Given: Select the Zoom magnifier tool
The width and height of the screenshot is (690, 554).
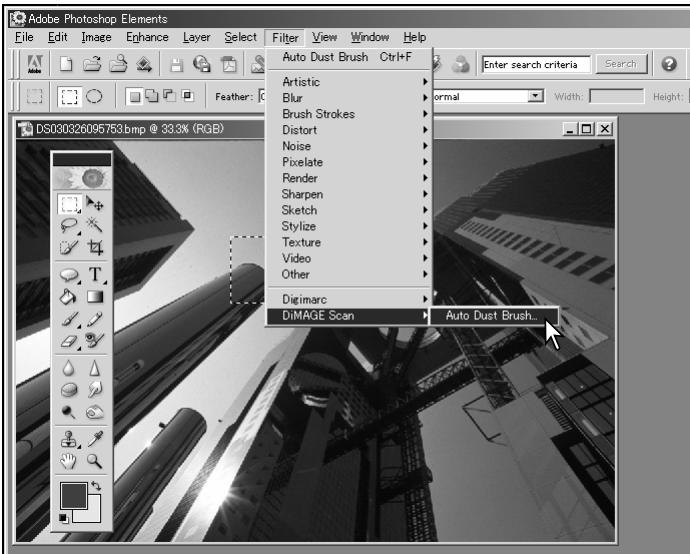Looking at the screenshot, I should click(95, 461).
